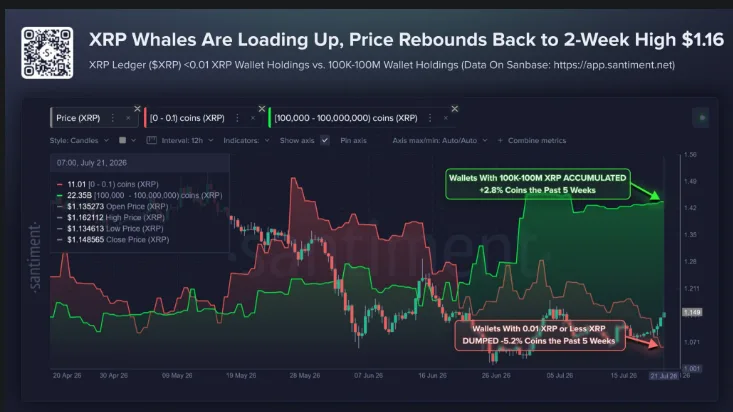
Task: Remove (0 - 0.1) coins metric with its small inner x
Action: pyautogui.click(x=253, y=118)
